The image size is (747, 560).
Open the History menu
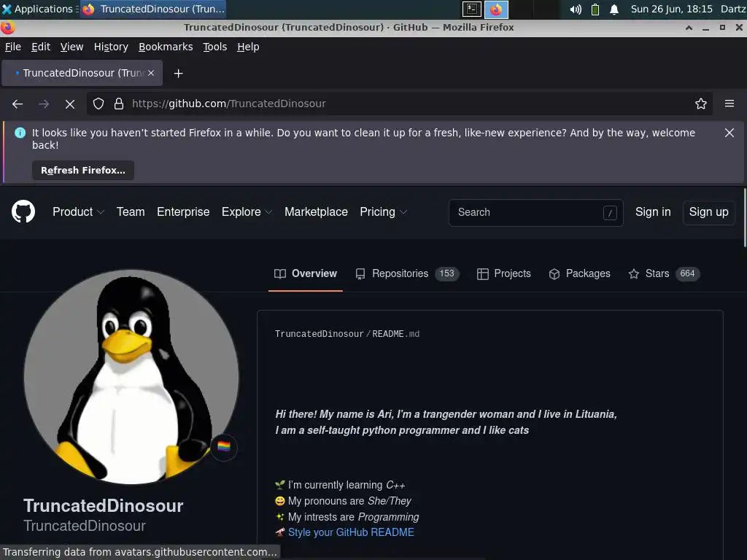tap(111, 47)
